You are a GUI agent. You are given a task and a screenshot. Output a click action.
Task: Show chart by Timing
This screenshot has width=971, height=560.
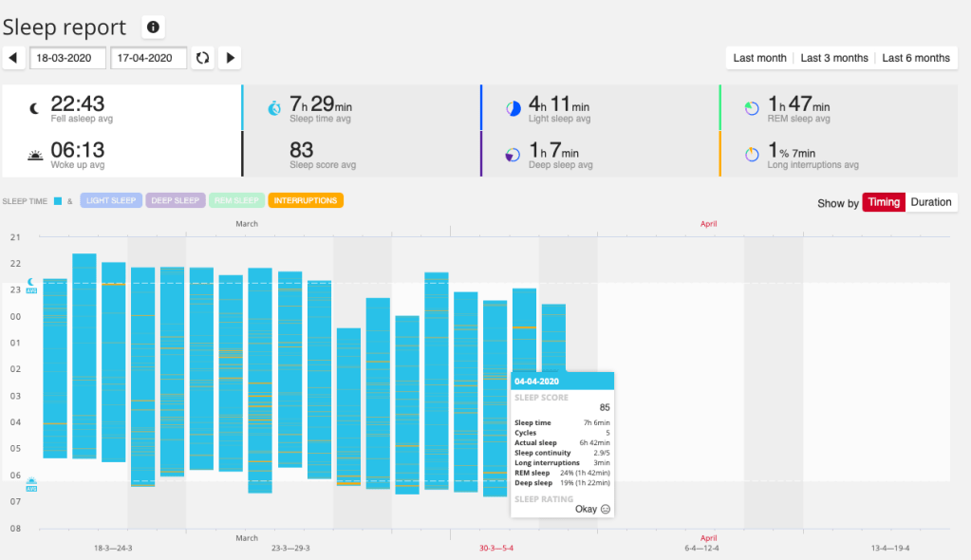[883, 202]
